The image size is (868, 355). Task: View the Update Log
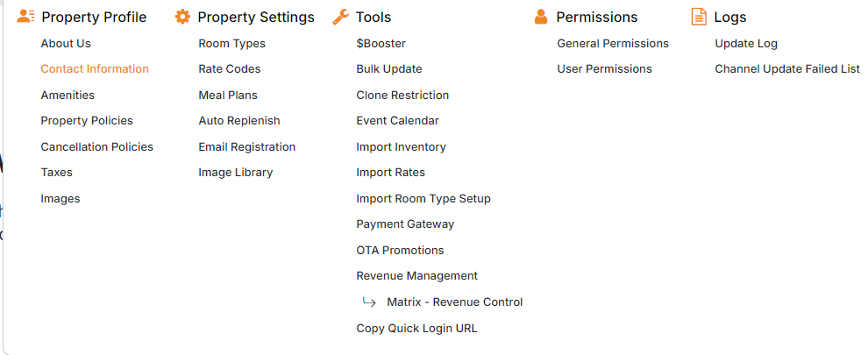(745, 44)
